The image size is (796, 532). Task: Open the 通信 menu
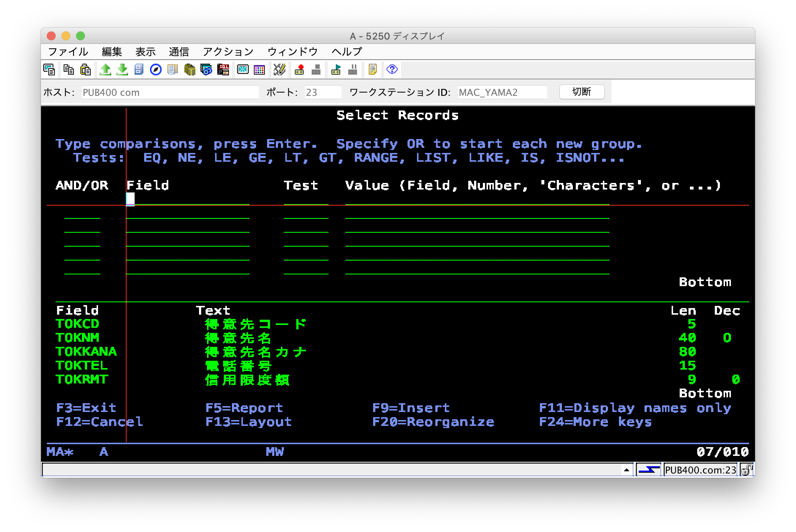click(179, 52)
